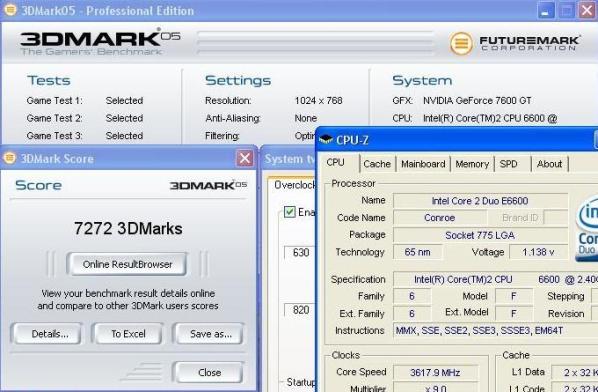This screenshot has width=598, height=392.
Task: Click the CPU value Intel(R) Core(TM)2 CPU 6600
Action: coord(490,118)
